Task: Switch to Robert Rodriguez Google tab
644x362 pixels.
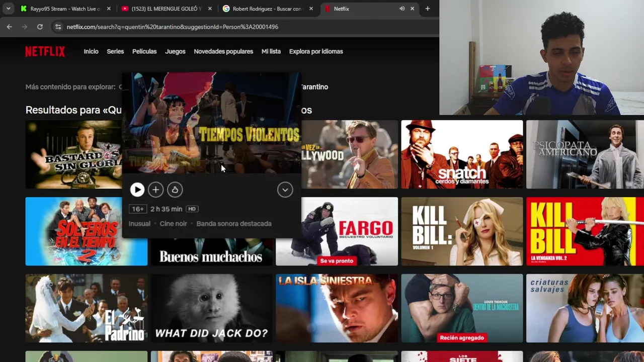Action: (x=267, y=9)
